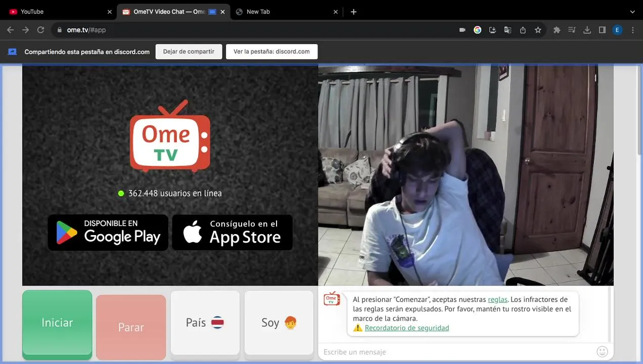Screen dimensions: 643x364
Task: Switch to the New Tab tab
Action: pos(286,12)
